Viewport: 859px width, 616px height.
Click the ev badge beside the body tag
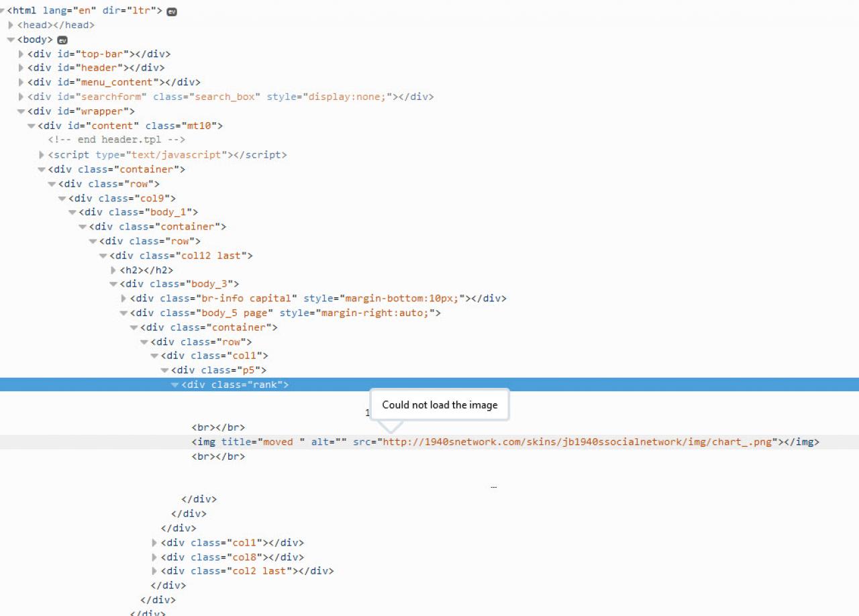click(x=62, y=40)
